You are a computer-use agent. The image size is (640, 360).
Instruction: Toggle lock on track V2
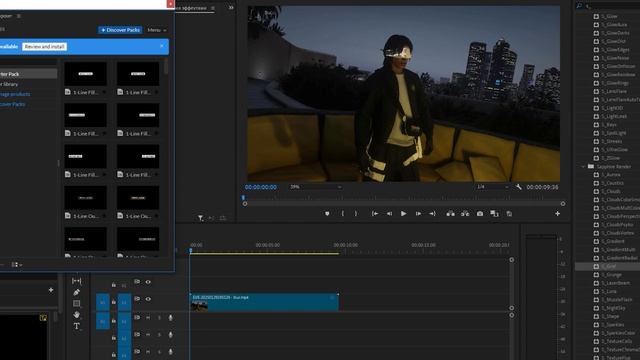point(113,284)
